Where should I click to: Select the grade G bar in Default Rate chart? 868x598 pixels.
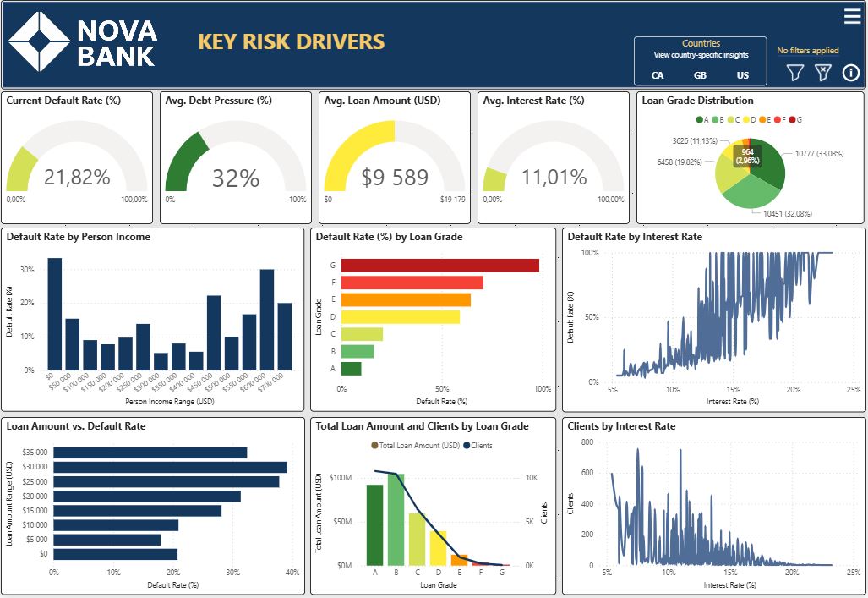(439, 265)
